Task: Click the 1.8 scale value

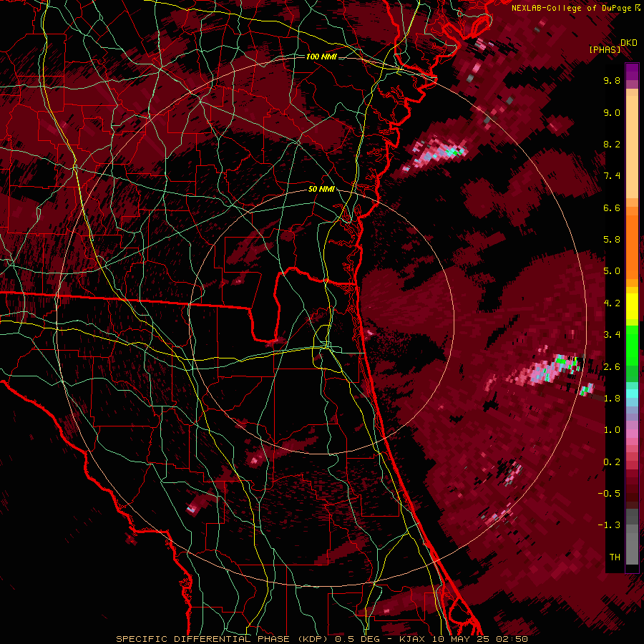Action: pyautogui.click(x=612, y=399)
